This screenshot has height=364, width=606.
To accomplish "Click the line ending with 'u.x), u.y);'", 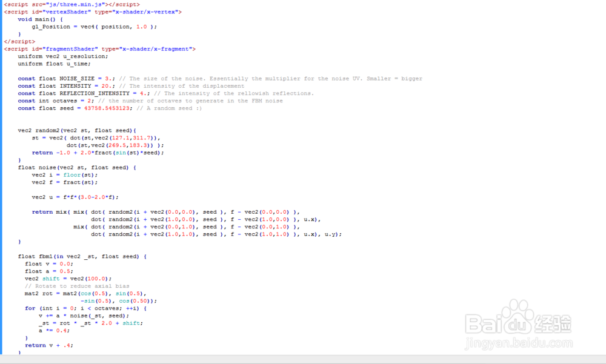I will 216,234.
